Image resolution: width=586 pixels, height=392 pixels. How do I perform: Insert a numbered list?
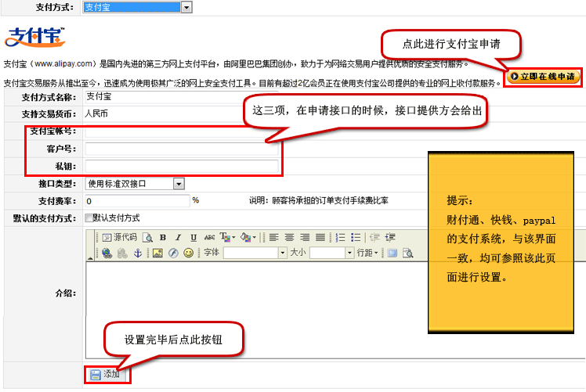coord(341,237)
